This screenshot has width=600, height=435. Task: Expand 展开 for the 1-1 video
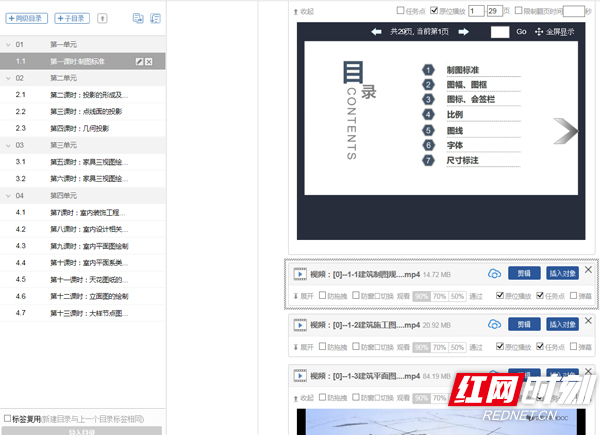coord(303,296)
